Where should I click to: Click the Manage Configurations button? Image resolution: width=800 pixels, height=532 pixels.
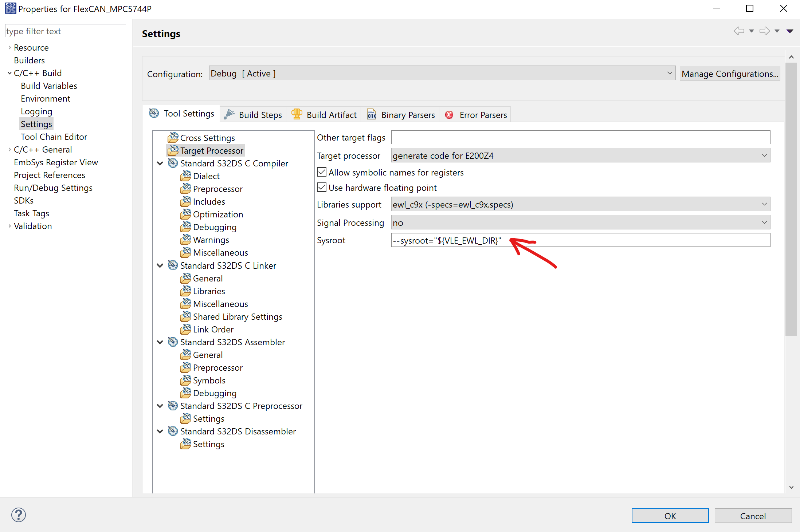pos(730,73)
